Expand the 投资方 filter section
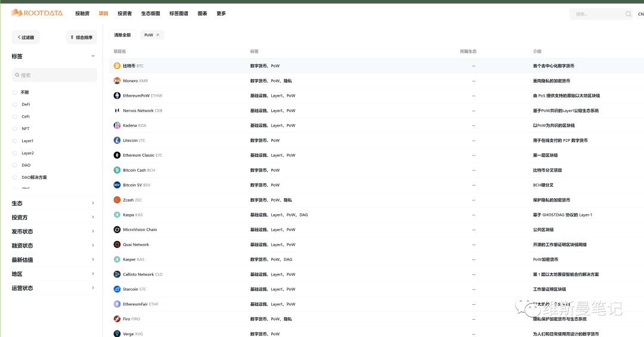644x337 pixels. point(93,217)
